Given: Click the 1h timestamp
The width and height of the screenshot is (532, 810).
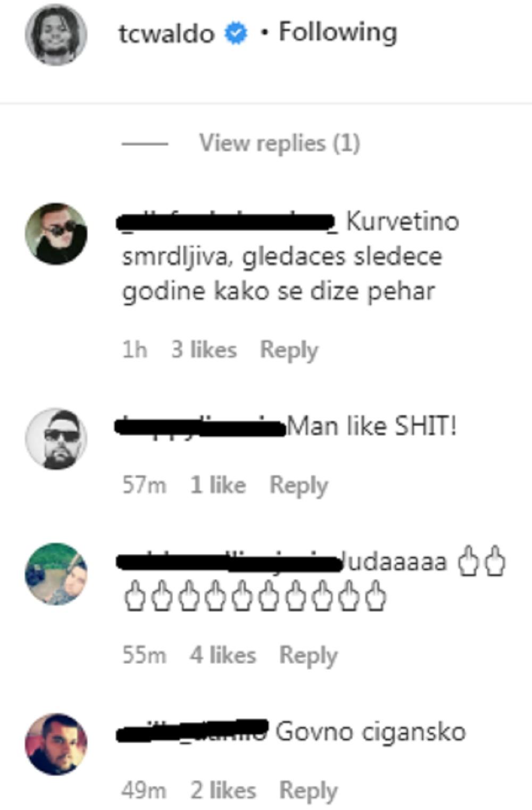Looking at the screenshot, I should 135,349.
